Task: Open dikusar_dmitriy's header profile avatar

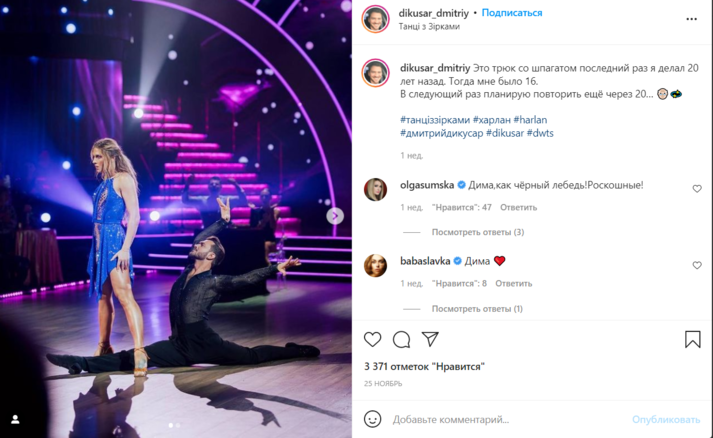Action: click(x=375, y=19)
